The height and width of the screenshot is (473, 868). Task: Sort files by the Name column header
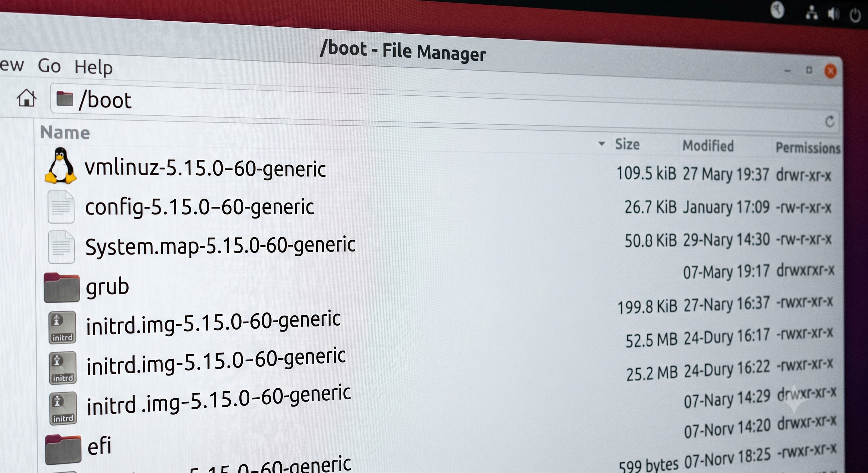(x=65, y=132)
